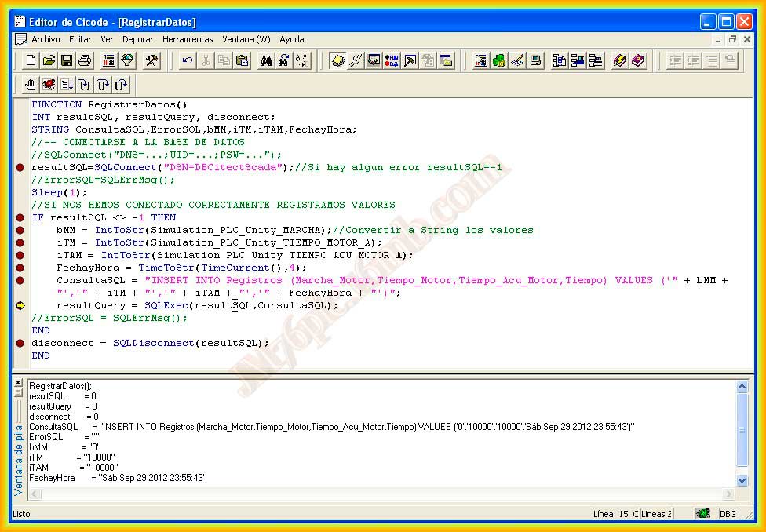Save the current Cicode file
Viewport: 766px width, 532px height.
tap(67, 60)
